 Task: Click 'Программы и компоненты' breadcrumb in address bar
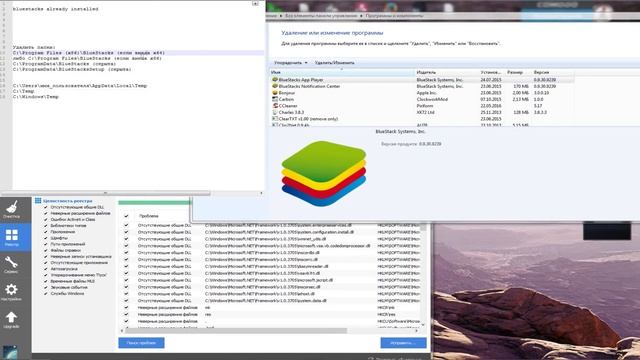[x=394, y=16]
